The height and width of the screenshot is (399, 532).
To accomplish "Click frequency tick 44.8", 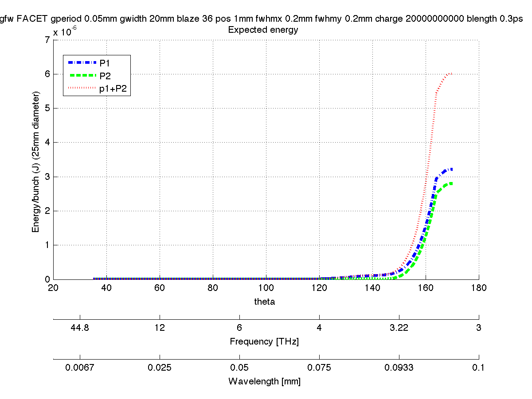I will pyautogui.click(x=80, y=328).
